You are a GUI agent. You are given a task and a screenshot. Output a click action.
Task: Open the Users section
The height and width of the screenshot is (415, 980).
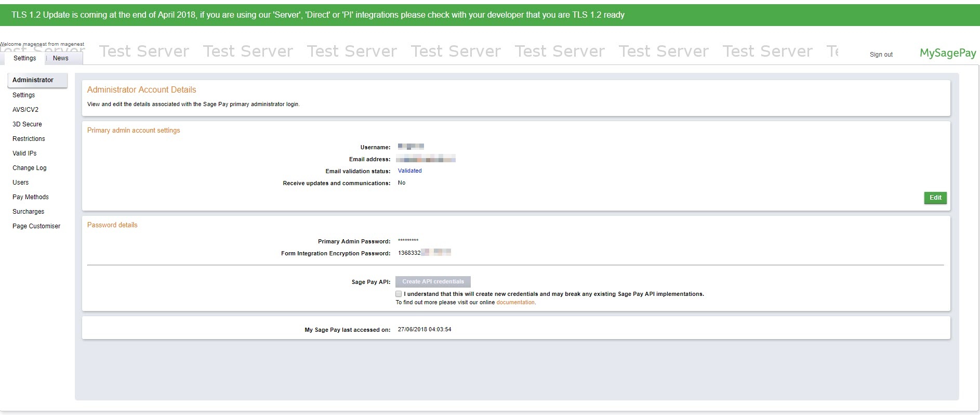[21, 183]
